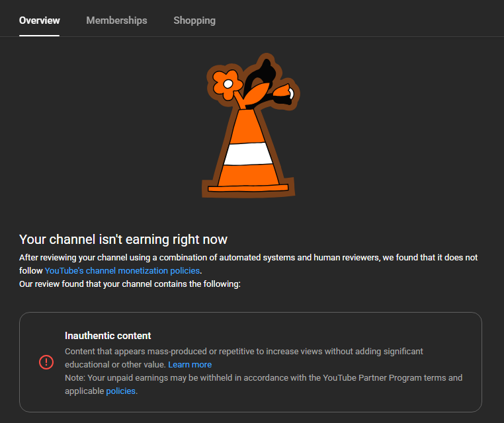Open the Shopping tab
This screenshot has width=504, height=423.
tap(194, 20)
